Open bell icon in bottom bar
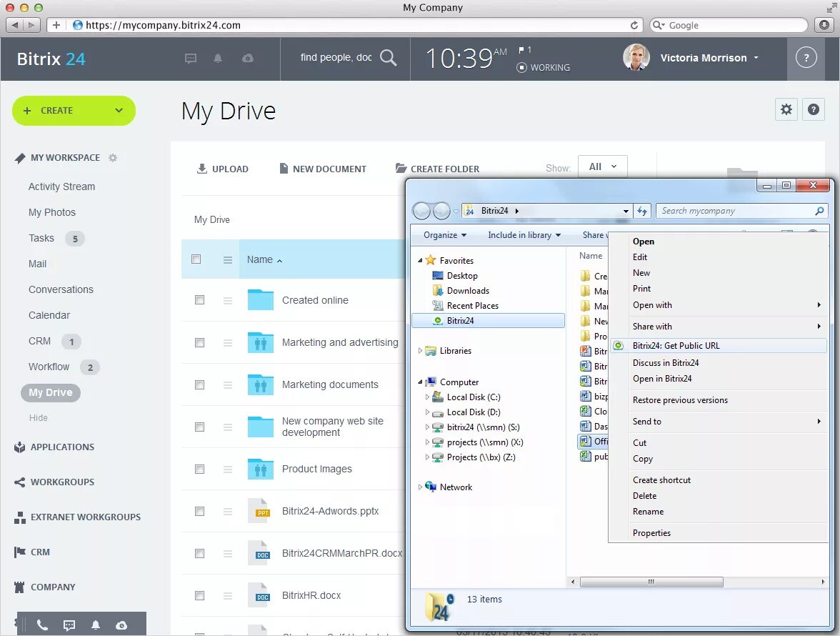The width and height of the screenshot is (840, 636). (96, 625)
